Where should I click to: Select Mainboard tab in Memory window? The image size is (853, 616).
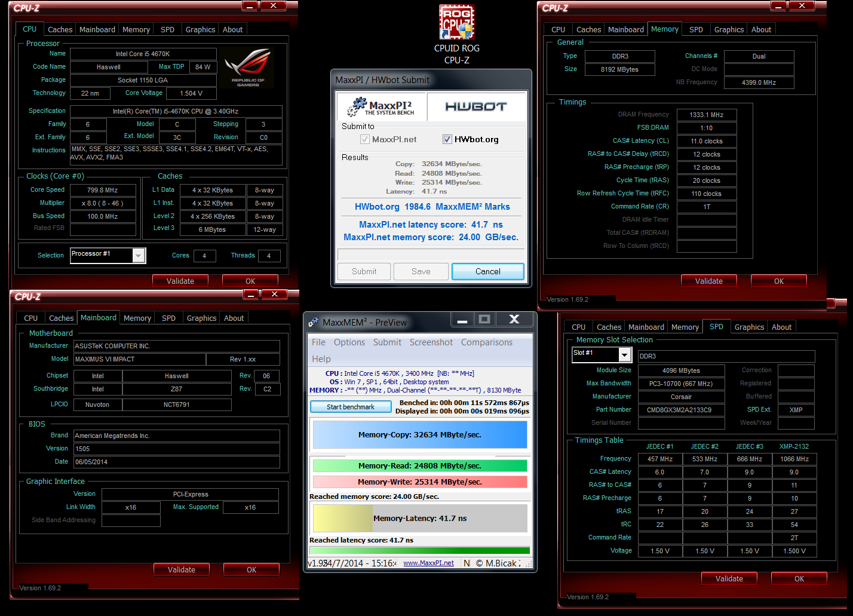click(625, 29)
